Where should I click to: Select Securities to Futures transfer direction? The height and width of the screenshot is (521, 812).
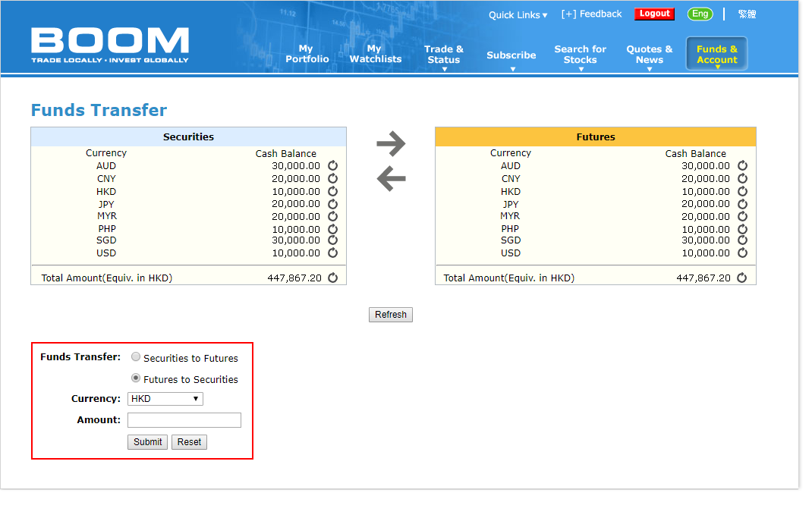tap(136, 356)
